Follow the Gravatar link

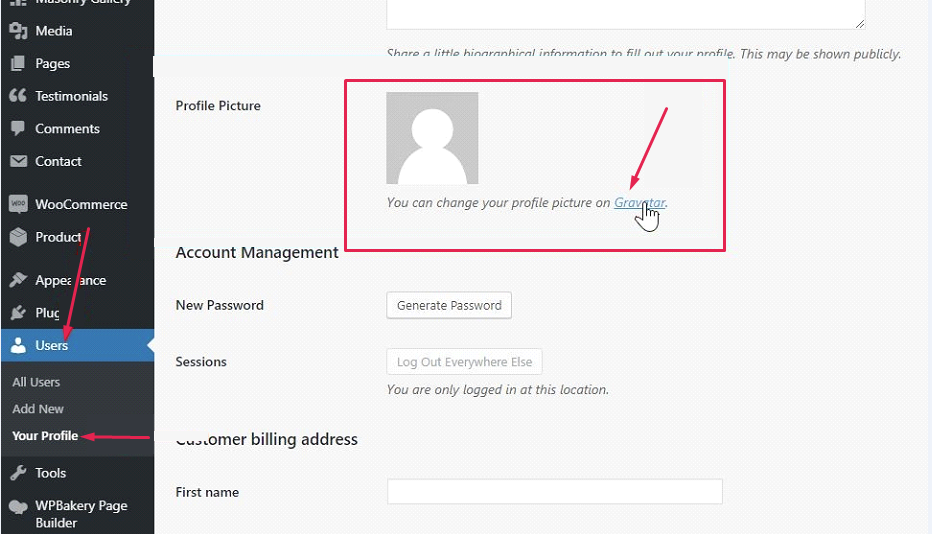[x=640, y=202]
